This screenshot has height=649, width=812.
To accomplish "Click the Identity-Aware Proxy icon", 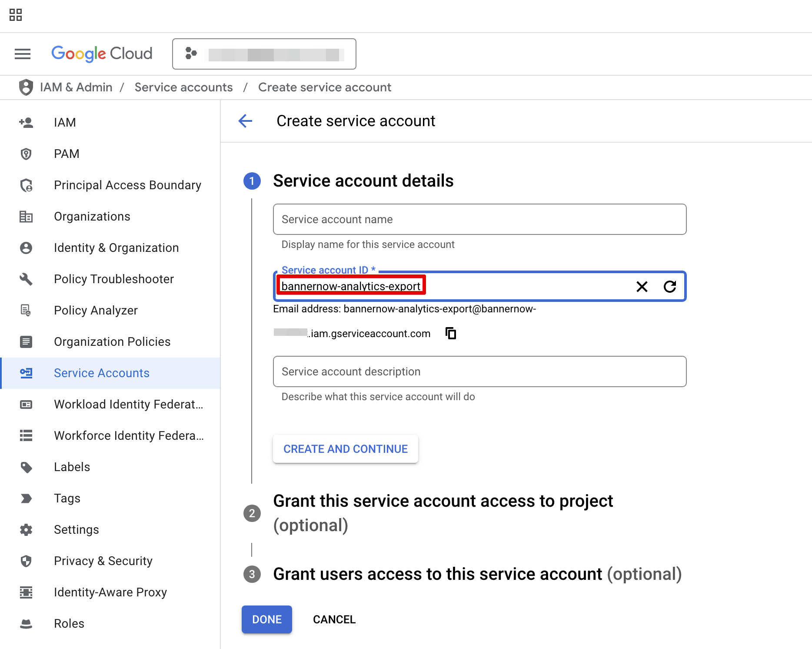I will pyautogui.click(x=26, y=592).
